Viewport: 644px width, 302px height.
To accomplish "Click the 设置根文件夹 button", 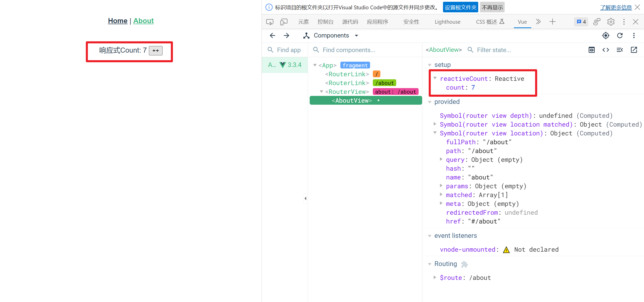I will [x=460, y=7].
